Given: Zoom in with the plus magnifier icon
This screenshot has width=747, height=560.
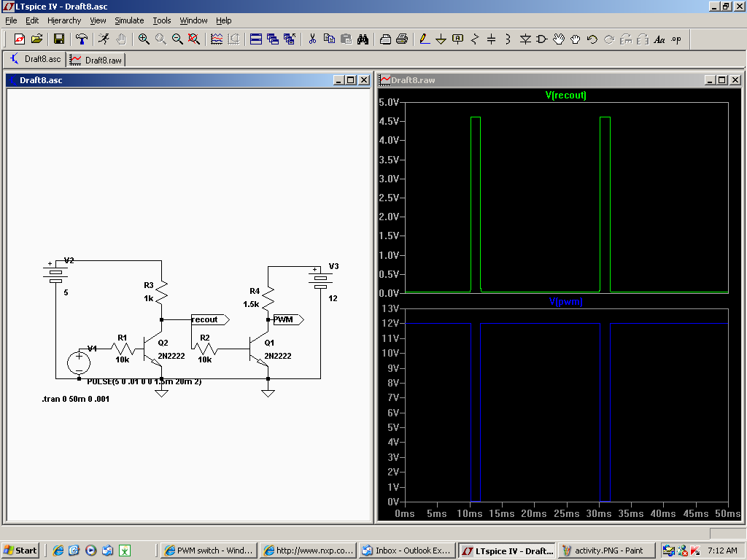Looking at the screenshot, I should [x=144, y=39].
